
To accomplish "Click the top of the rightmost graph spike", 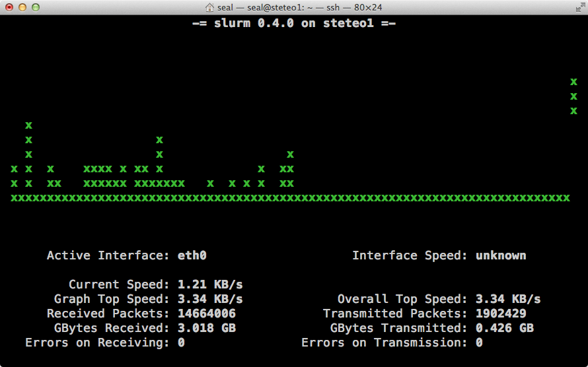I will [x=573, y=82].
